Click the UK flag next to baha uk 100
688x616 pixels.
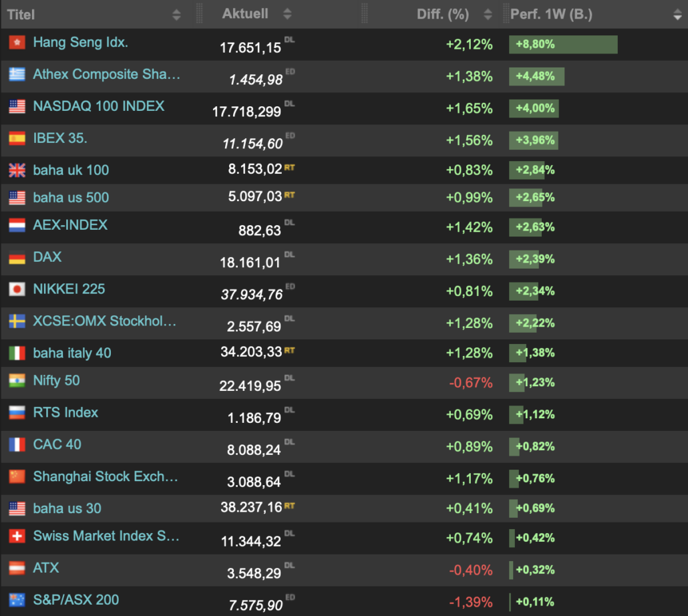[x=17, y=170]
